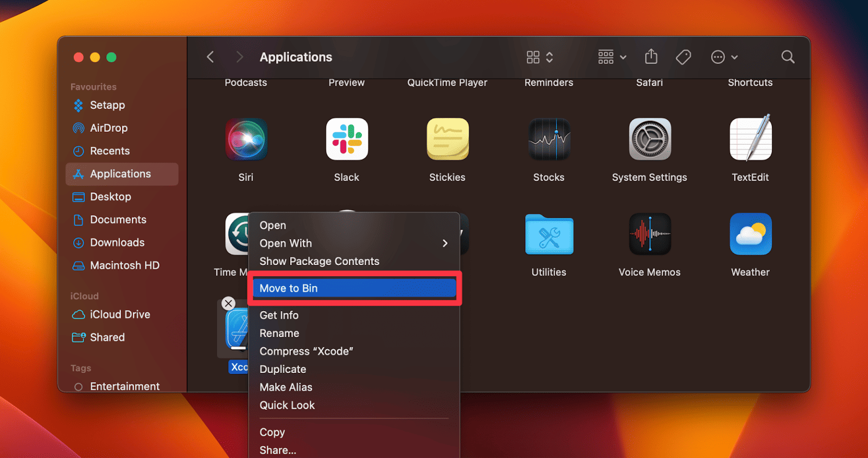Open AirDrop in the sidebar

pyautogui.click(x=122, y=128)
